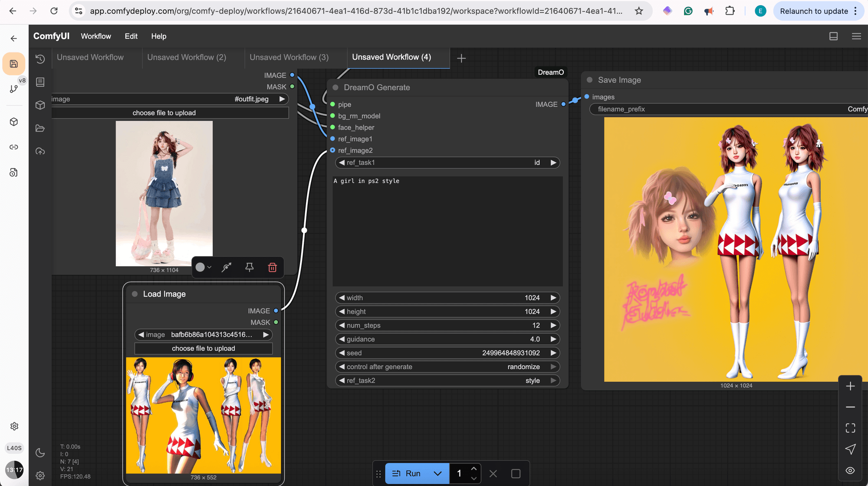The width and height of the screenshot is (868, 486).
Task: Expand the Run button dropdown chevron
Action: 437,473
